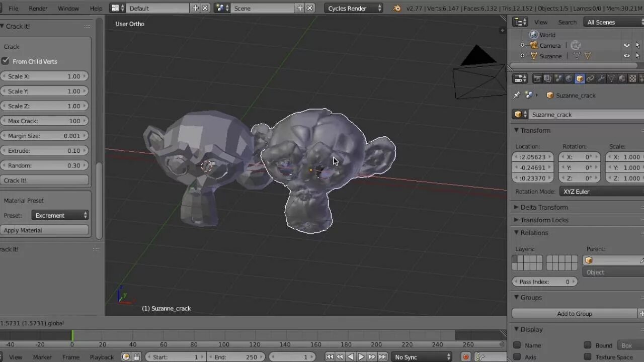Enable the Axis display checkbox
Viewport: 644px width, 362px height.
(x=517, y=357)
